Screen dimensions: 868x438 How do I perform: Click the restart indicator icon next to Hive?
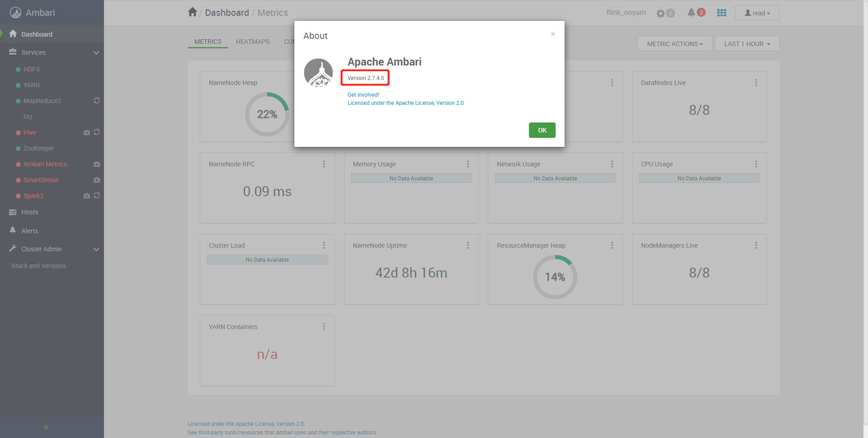(x=97, y=132)
